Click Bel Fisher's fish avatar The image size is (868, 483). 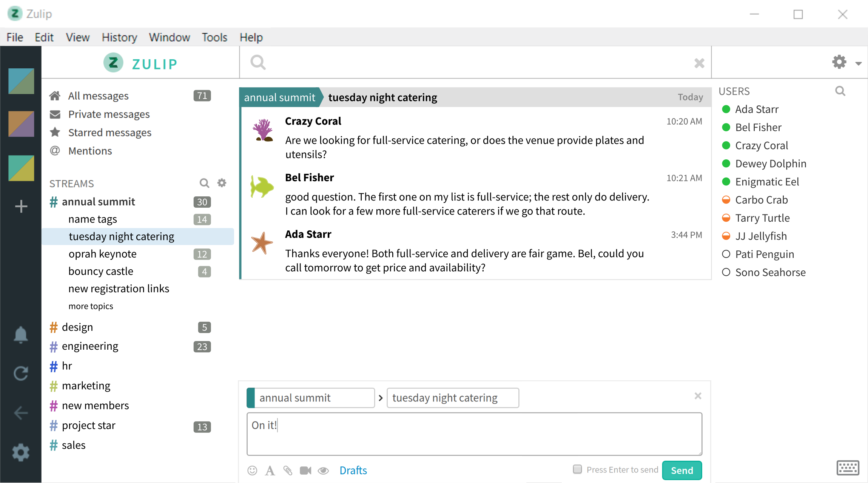tap(262, 187)
